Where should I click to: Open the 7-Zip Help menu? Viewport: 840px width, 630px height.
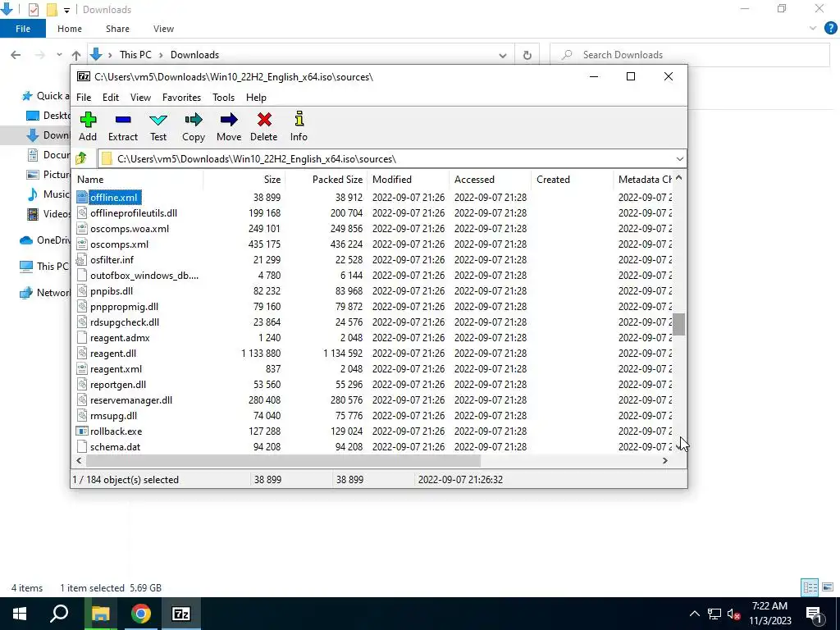pyautogui.click(x=256, y=98)
